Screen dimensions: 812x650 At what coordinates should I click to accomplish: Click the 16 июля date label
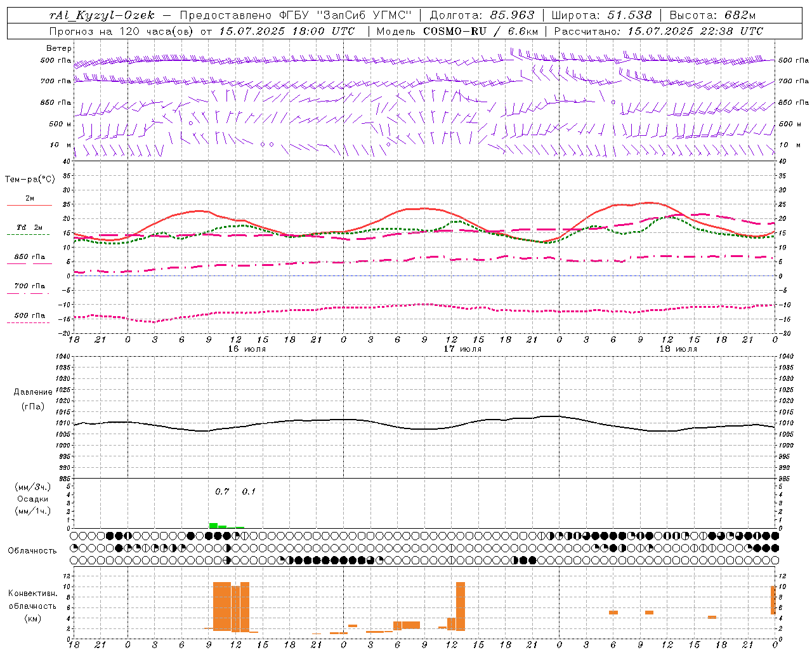click(x=247, y=349)
